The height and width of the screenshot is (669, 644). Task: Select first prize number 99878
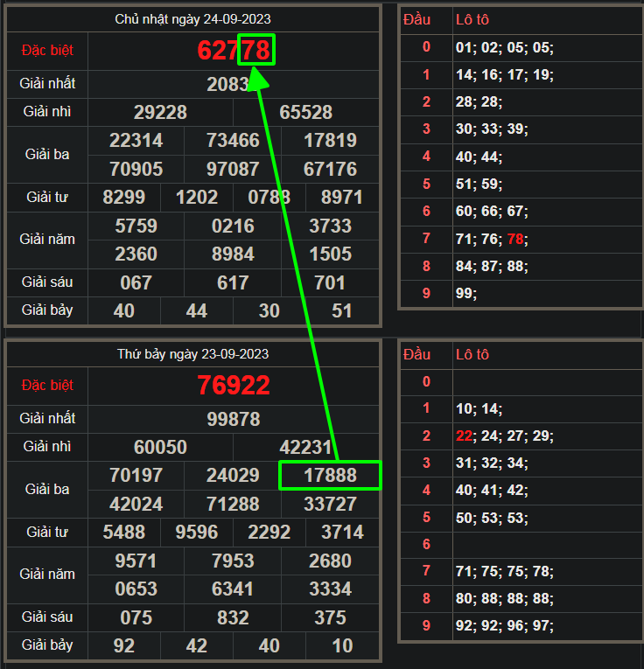coord(234,419)
